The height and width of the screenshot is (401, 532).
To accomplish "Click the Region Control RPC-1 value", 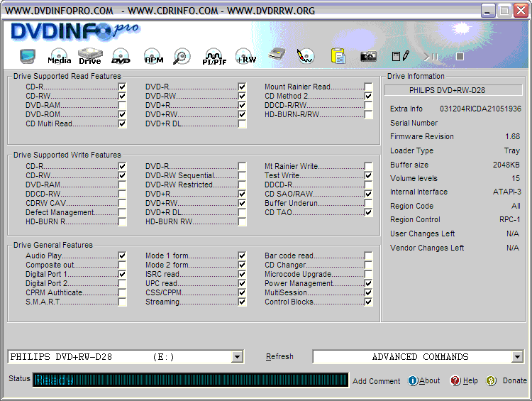I will 509,220.
